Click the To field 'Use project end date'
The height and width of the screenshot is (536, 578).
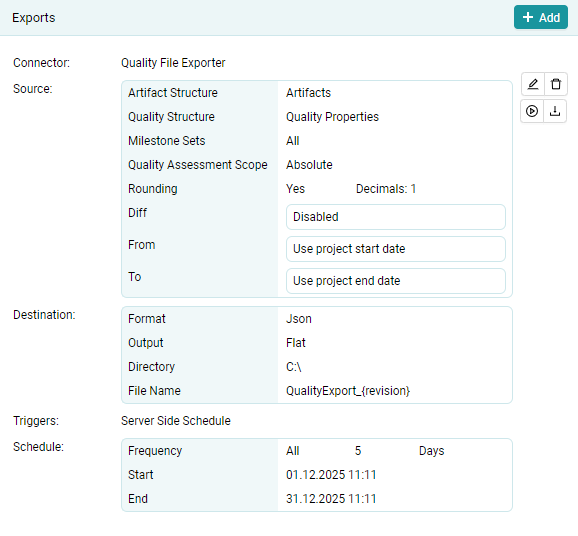tap(396, 281)
